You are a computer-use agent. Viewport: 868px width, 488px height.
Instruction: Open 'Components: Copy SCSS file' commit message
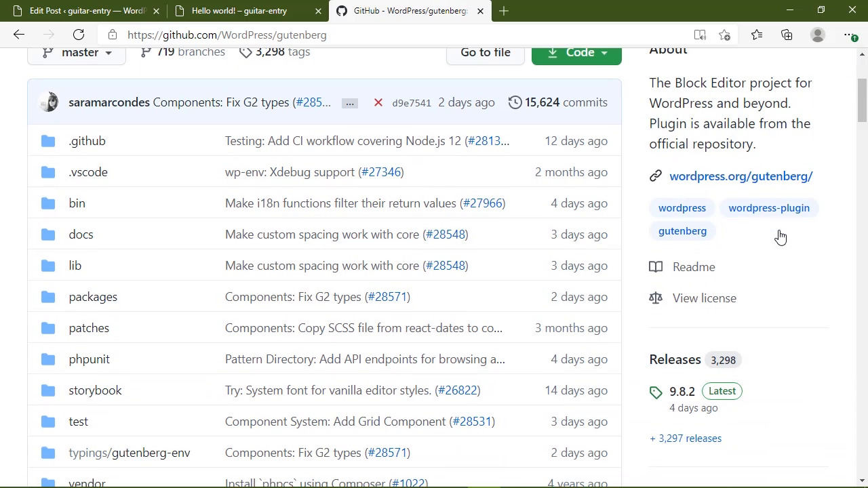point(363,328)
